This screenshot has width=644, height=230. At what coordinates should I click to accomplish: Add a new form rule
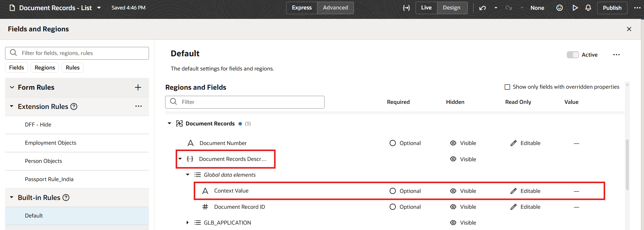click(138, 87)
